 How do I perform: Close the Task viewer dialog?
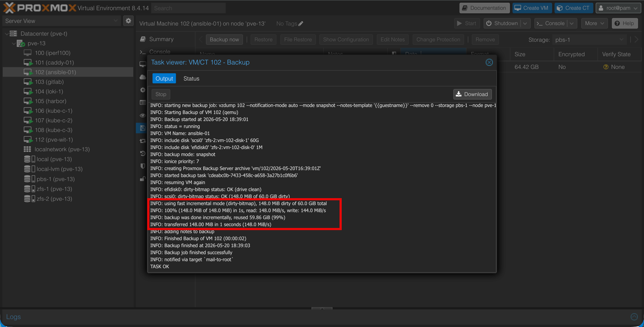tap(489, 62)
